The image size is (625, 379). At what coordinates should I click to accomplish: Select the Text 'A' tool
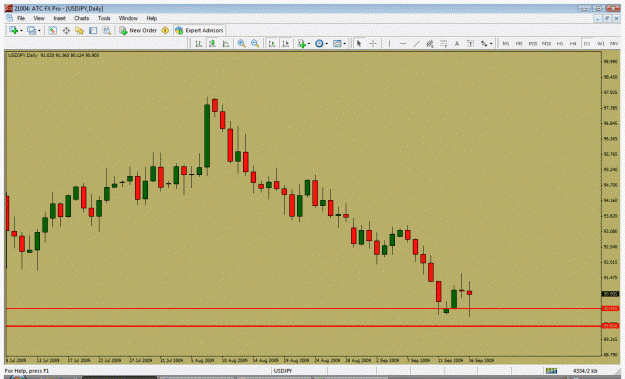click(x=457, y=43)
